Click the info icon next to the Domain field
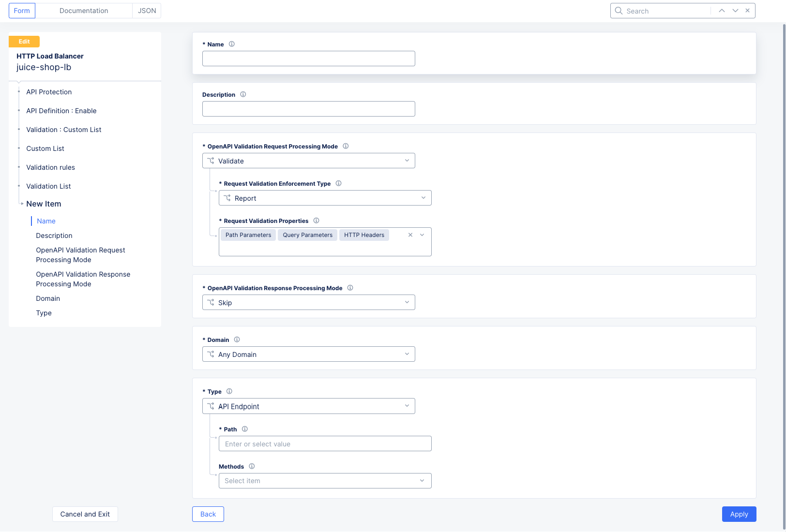 [x=237, y=340]
